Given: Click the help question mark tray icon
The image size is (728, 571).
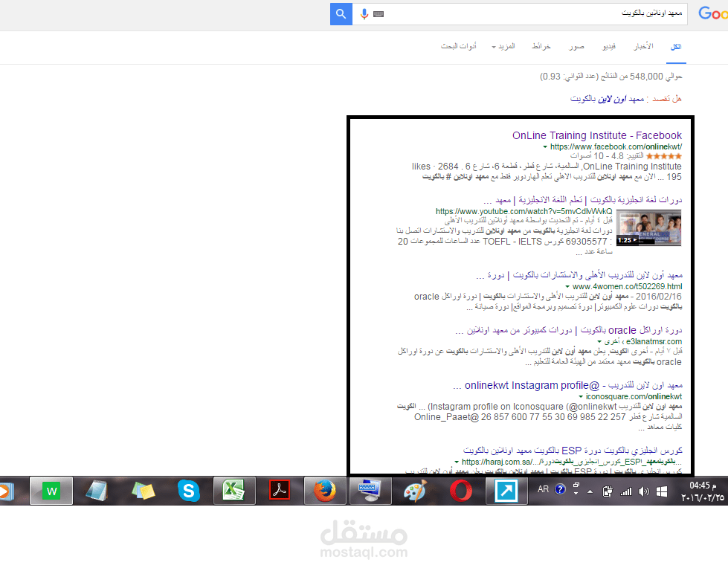Looking at the screenshot, I should click(x=560, y=489).
